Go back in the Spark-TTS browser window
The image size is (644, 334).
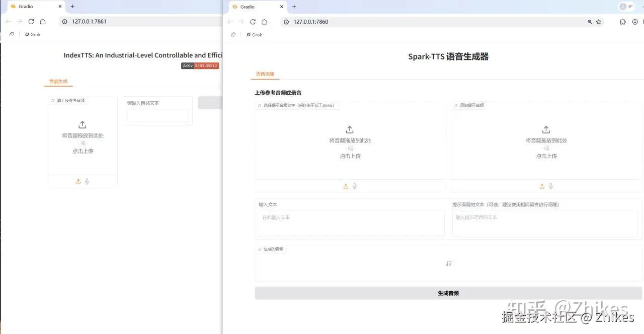pyautogui.click(x=230, y=22)
